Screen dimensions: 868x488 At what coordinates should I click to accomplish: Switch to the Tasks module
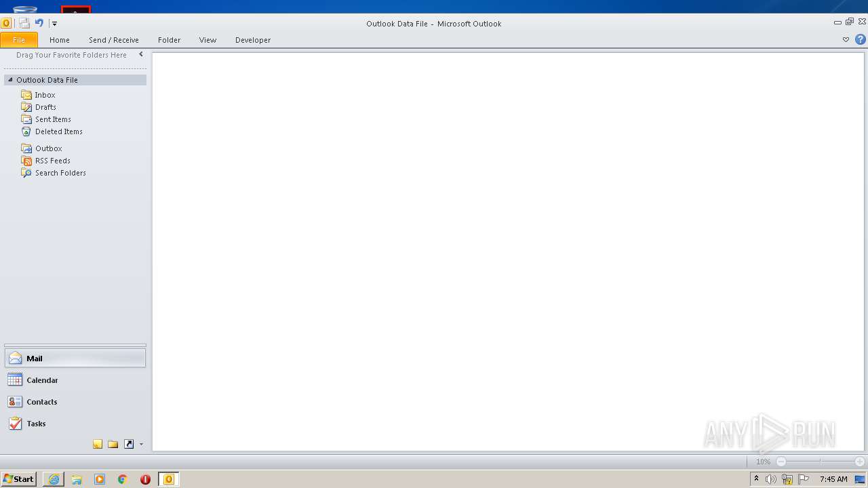point(75,424)
